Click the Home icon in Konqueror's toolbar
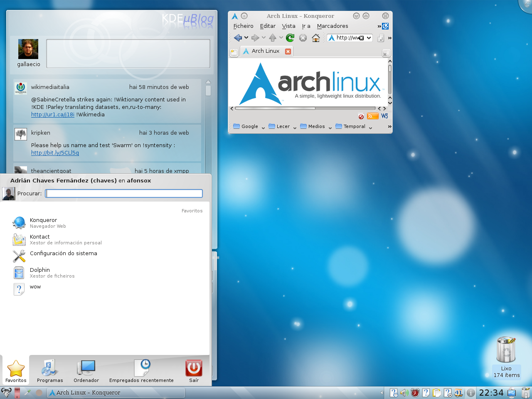The height and width of the screenshot is (399, 532). coord(315,38)
